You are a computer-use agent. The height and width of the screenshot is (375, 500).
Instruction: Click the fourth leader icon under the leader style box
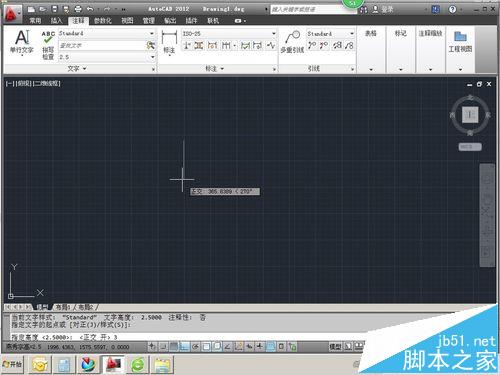349,45
